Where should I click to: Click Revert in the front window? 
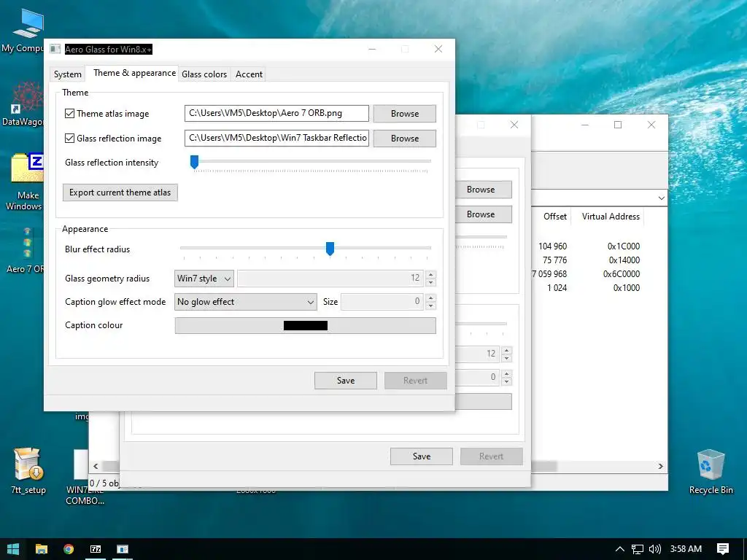[x=415, y=381]
